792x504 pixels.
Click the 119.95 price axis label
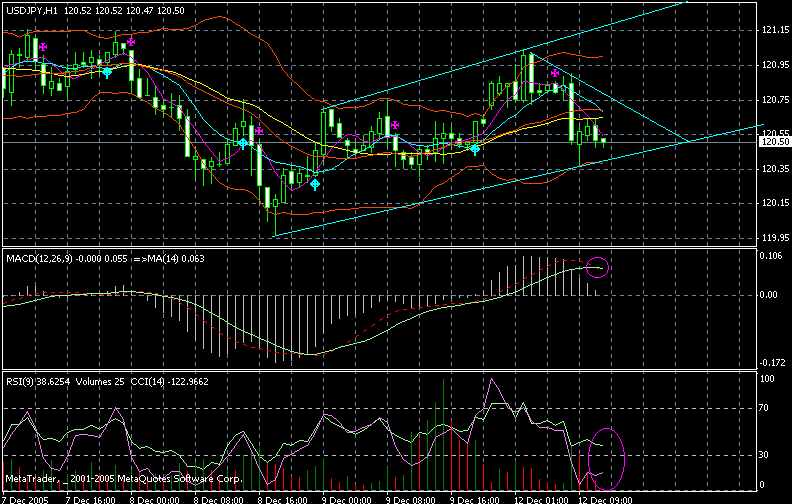tap(773, 238)
